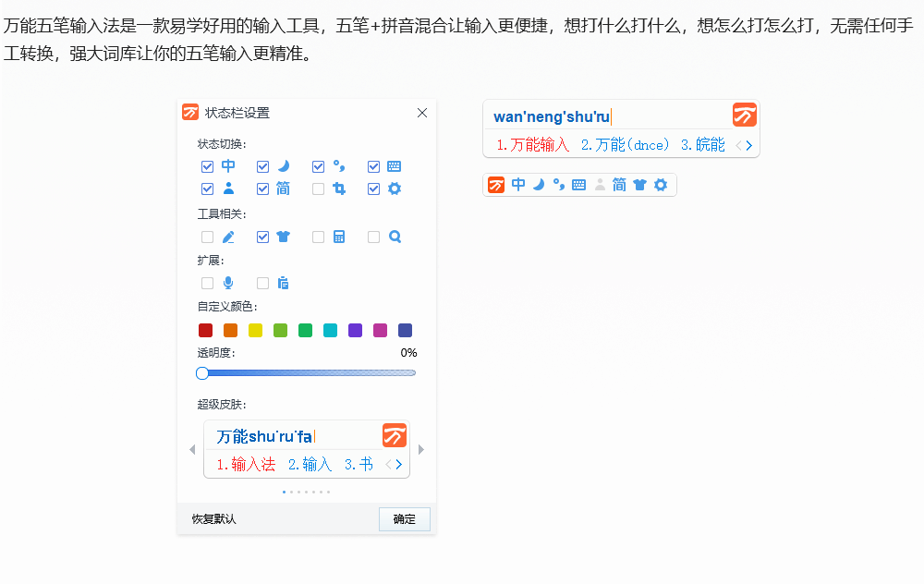Show previous skin with left arrow
This screenshot has height=584, width=924.
192,450
